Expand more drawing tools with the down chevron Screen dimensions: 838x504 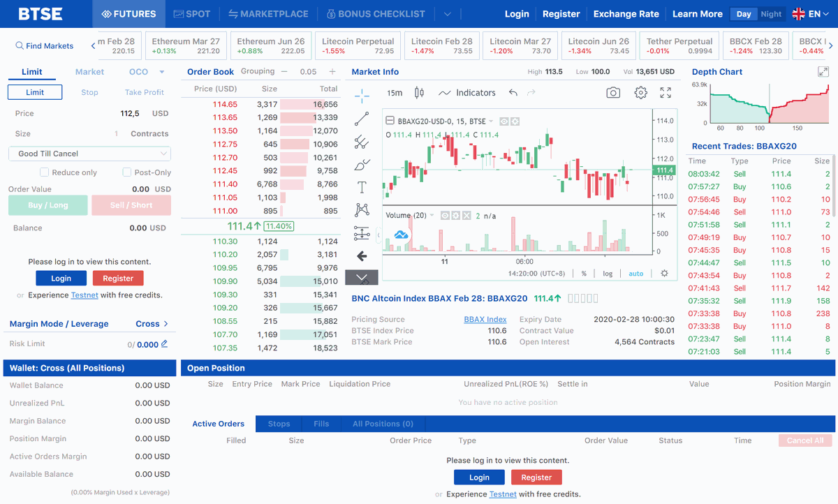point(362,278)
